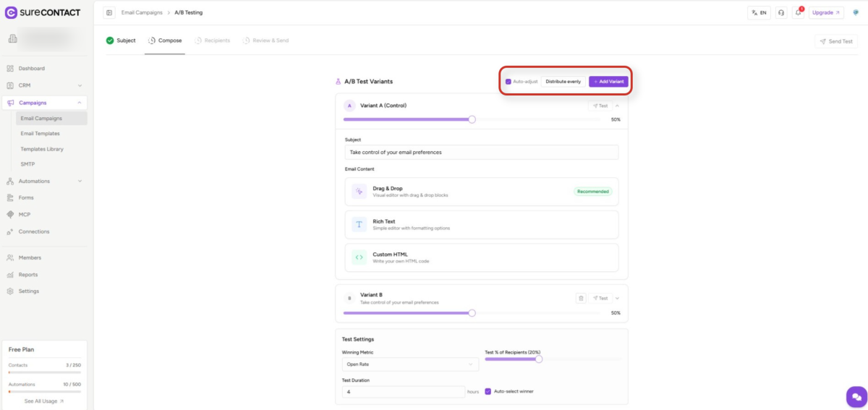The width and height of the screenshot is (868, 410).
Task: Click the Automations workflow icon
Action: [x=10, y=181]
